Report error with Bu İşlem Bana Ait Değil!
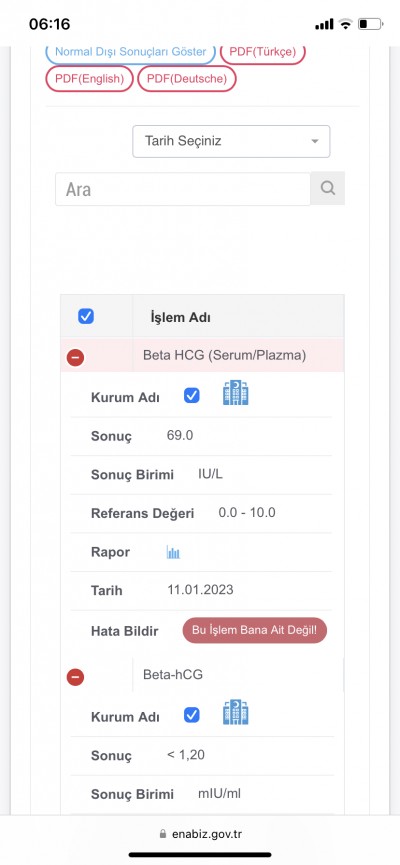This screenshot has width=400, height=865. [x=254, y=630]
